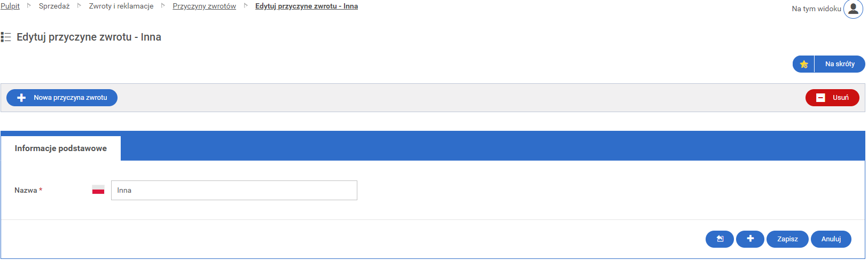This screenshot has width=868, height=260.
Task: Click the Nazwa field label
Action: [26, 191]
